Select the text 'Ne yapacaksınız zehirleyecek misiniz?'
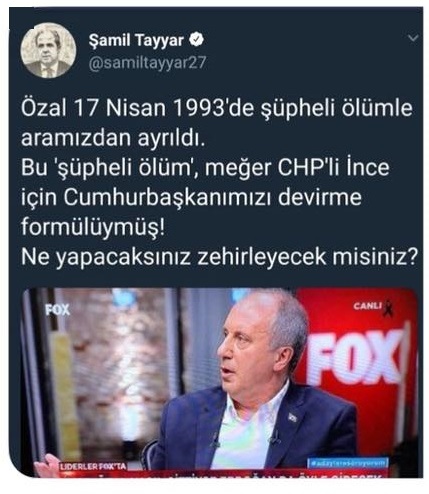 click(x=220, y=257)
